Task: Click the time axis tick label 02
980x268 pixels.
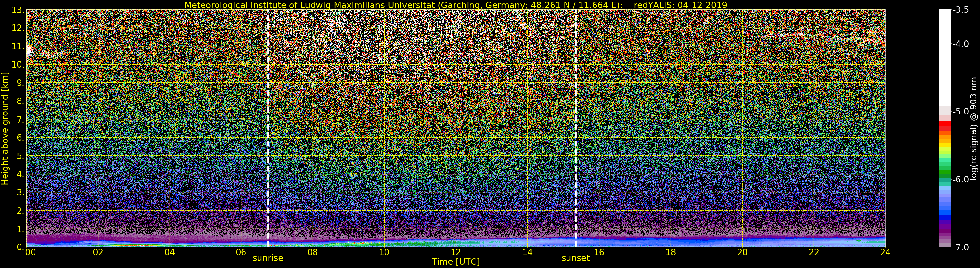Action: (x=98, y=252)
